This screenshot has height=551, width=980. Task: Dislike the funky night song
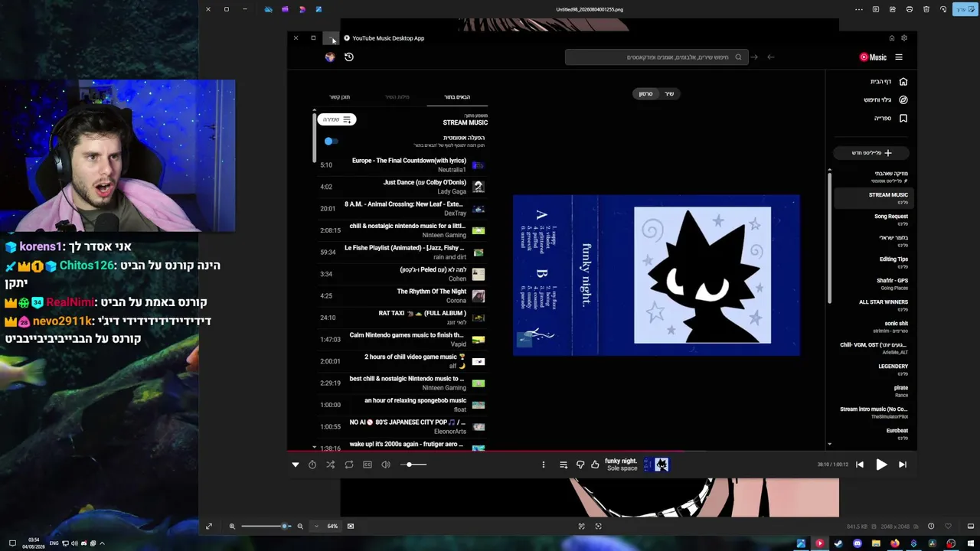[x=580, y=465]
